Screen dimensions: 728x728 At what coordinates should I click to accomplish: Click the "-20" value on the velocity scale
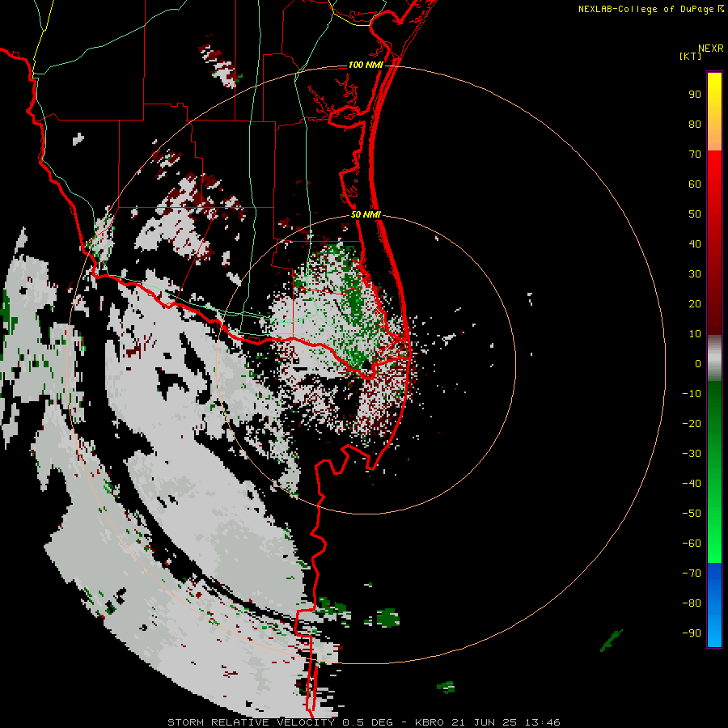coord(692,424)
